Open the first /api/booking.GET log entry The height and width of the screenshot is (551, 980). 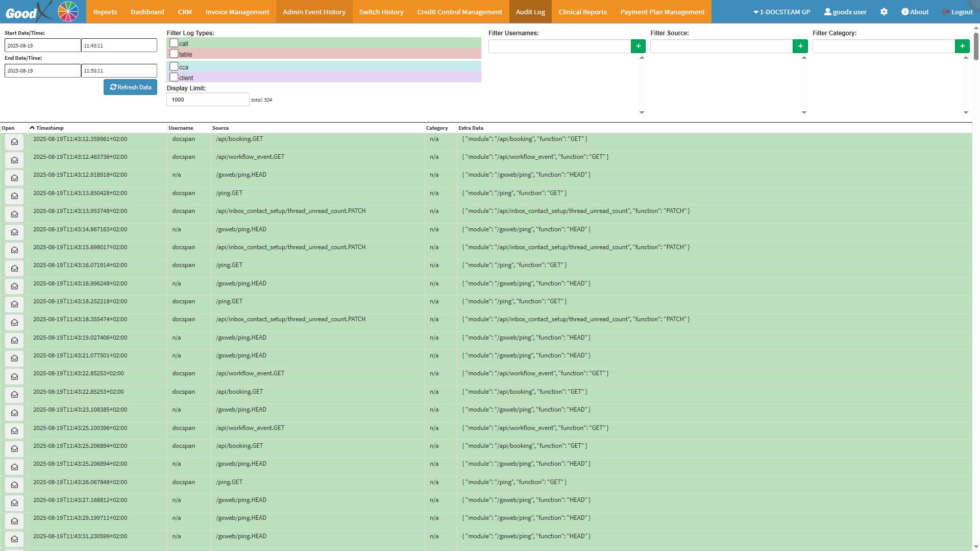coord(14,142)
